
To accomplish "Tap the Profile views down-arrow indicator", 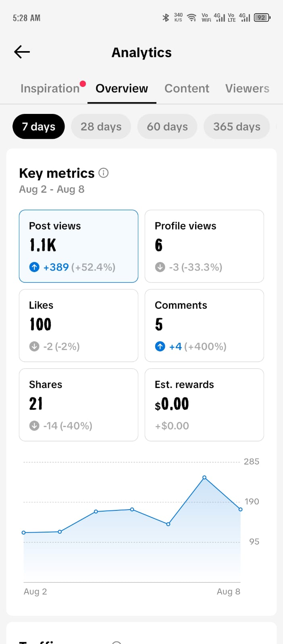I will click(x=160, y=267).
